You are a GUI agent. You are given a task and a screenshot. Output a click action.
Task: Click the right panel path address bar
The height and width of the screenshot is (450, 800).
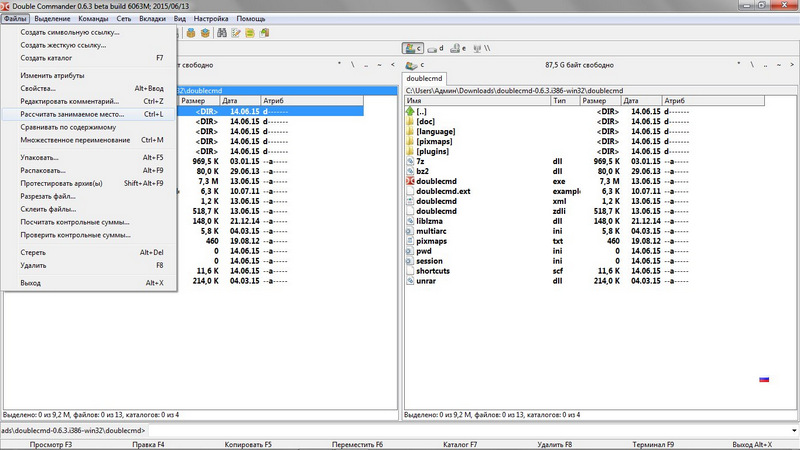600,90
